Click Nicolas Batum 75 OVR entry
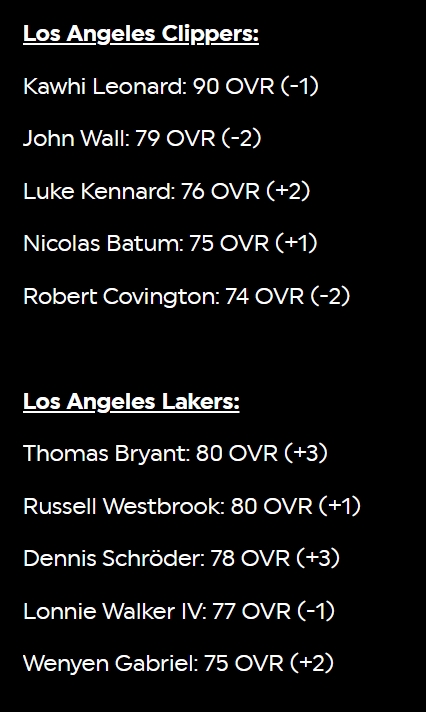 [170, 243]
